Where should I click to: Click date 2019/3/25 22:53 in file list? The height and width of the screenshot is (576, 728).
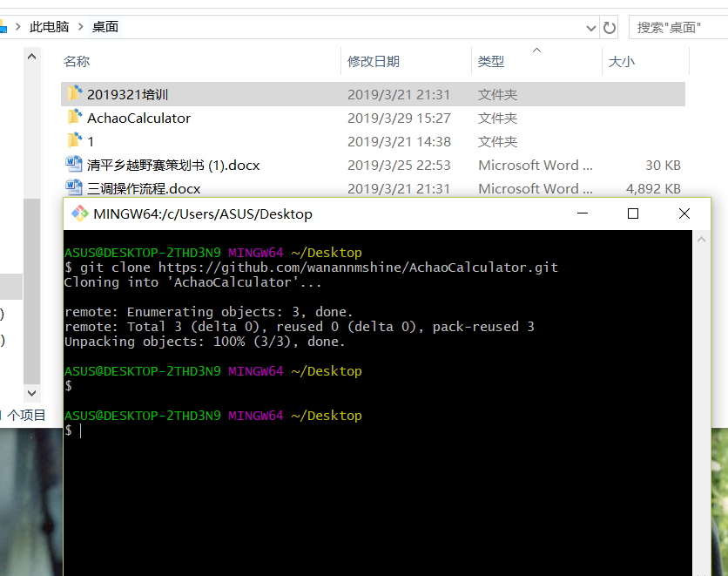pyautogui.click(x=399, y=165)
